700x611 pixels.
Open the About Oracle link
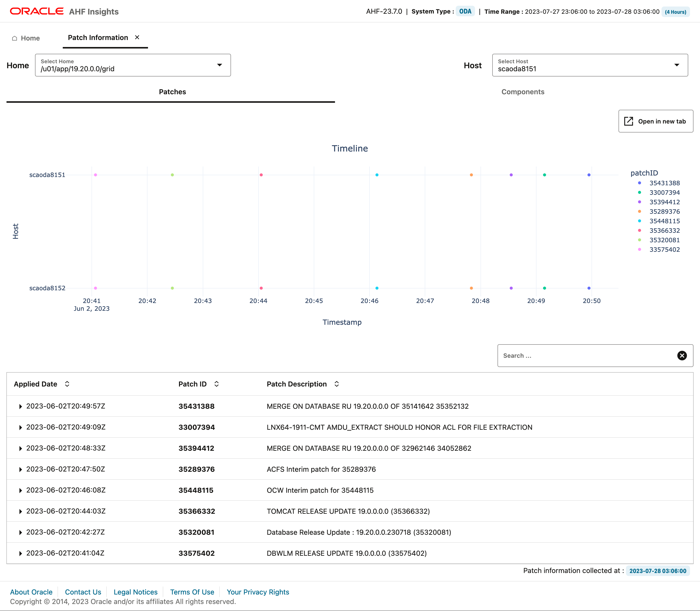click(31, 592)
